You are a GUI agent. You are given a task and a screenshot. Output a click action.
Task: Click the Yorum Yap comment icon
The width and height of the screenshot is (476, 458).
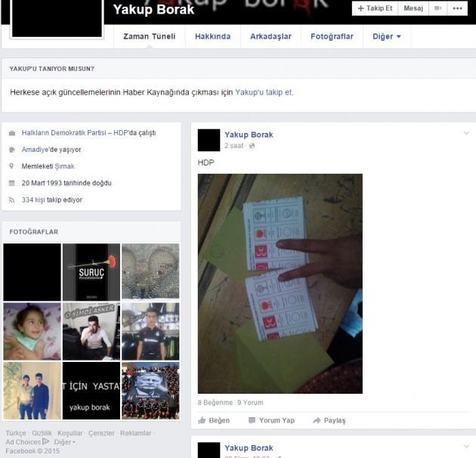pyautogui.click(x=252, y=420)
